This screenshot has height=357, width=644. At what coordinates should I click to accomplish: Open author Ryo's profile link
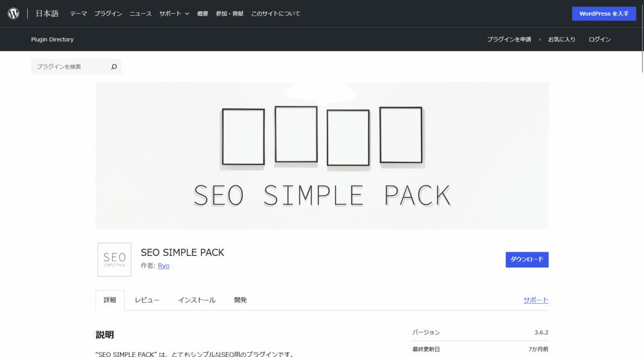[164, 266]
